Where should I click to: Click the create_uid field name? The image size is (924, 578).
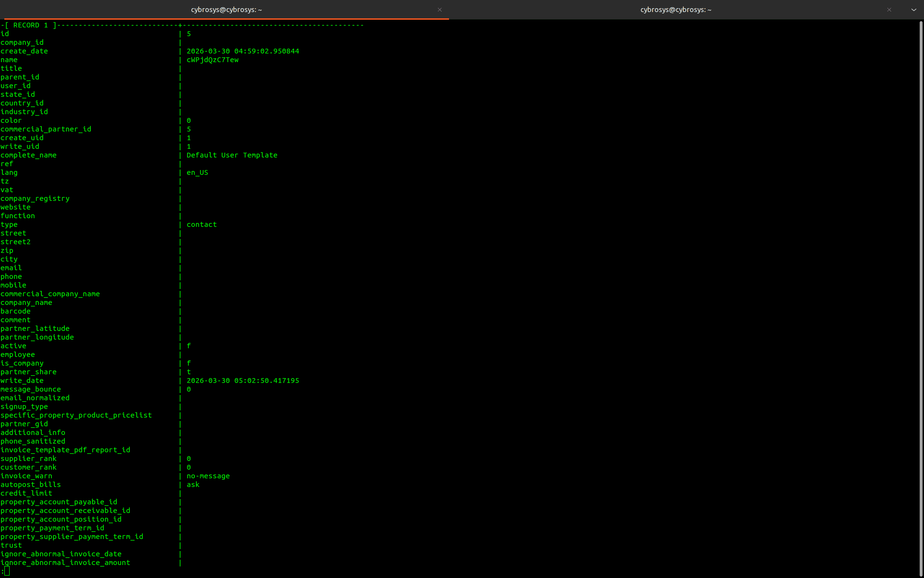point(22,138)
